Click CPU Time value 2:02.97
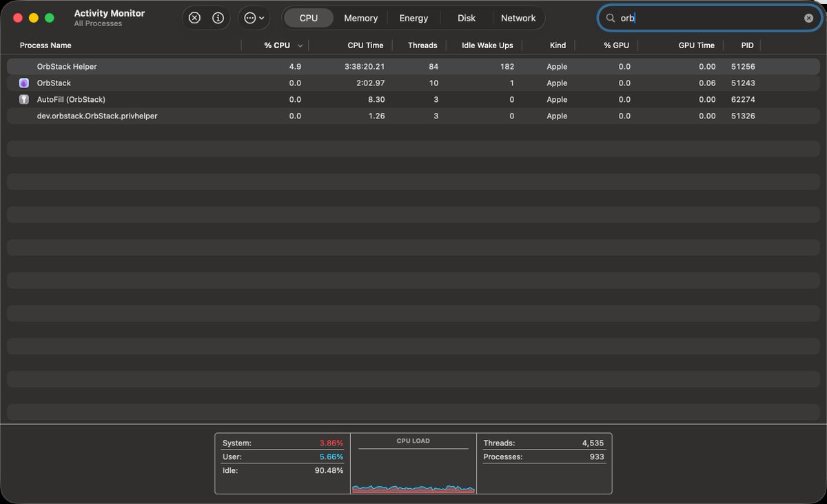827x504 pixels. [371, 83]
